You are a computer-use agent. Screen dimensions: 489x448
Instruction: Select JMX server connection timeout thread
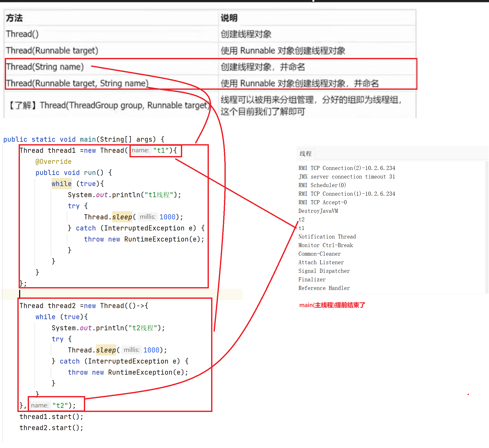[346, 177]
